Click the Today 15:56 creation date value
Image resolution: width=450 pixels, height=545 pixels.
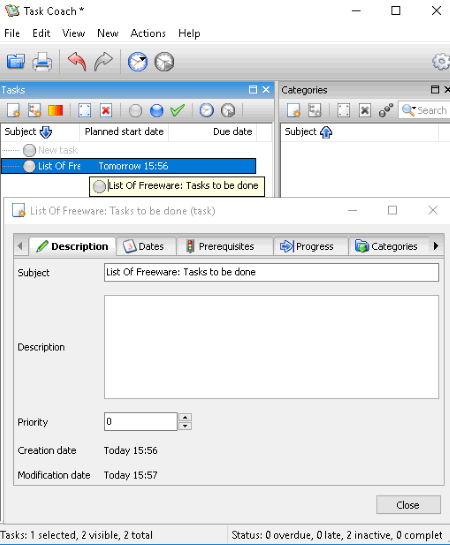point(131,450)
